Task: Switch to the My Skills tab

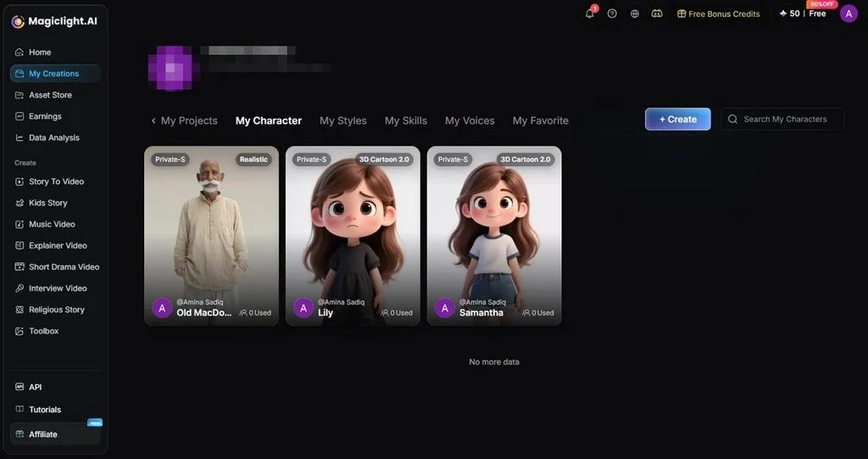Action: (x=406, y=120)
